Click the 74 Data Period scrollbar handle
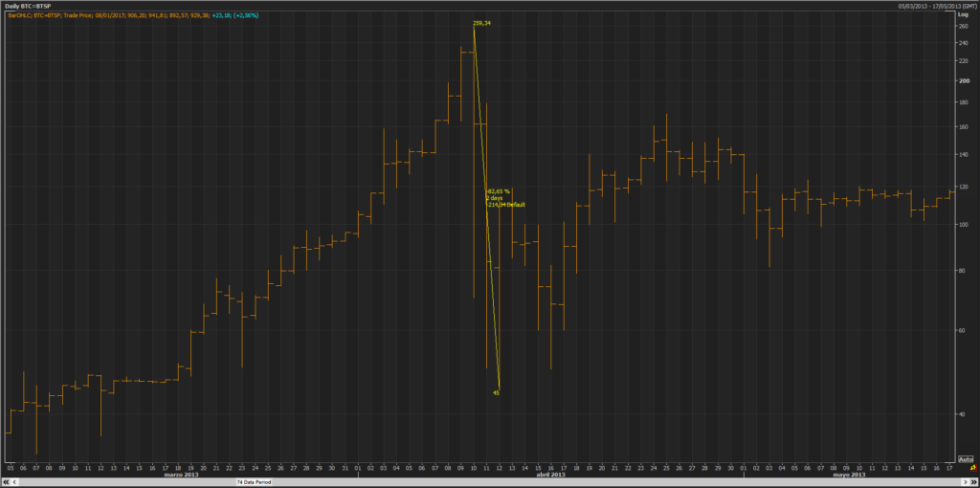Image resolution: width=980 pixels, height=488 pixels. 253,482
